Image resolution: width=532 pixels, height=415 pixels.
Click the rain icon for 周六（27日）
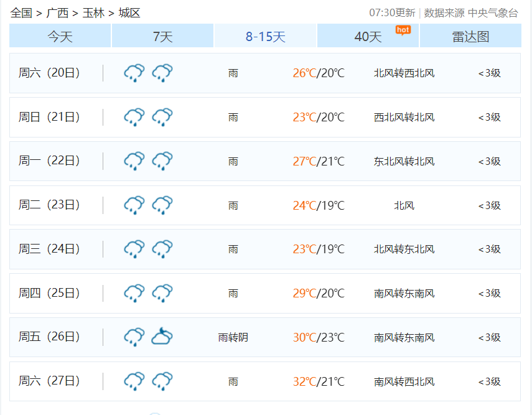[x=133, y=380]
